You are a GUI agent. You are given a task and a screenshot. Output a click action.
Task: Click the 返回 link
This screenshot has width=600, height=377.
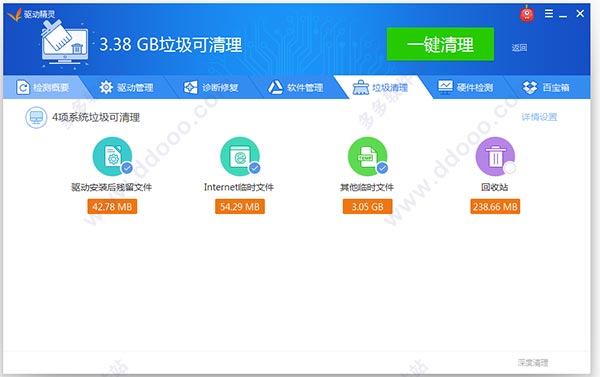pyautogui.click(x=519, y=47)
